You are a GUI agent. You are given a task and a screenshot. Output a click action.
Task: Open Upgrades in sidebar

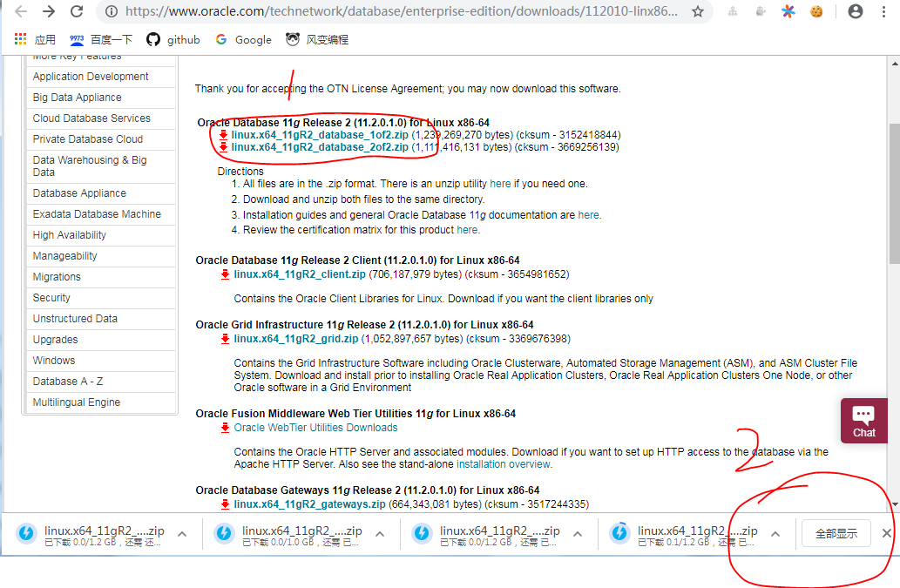pyautogui.click(x=100, y=340)
